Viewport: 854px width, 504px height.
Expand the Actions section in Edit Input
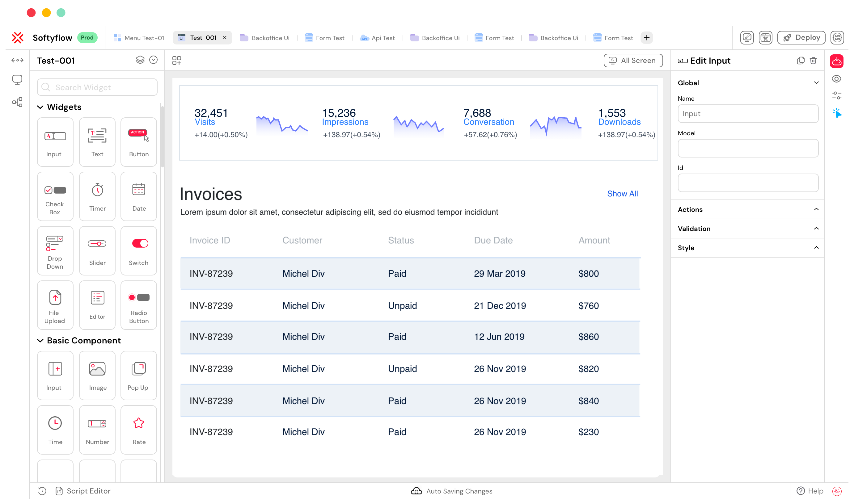(x=748, y=209)
